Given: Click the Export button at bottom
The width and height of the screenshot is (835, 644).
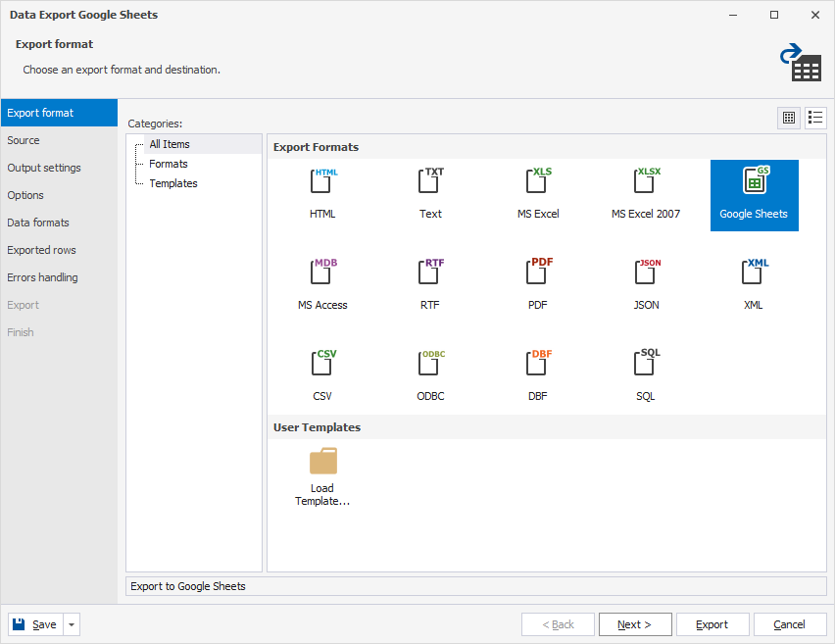Looking at the screenshot, I should (712, 624).
